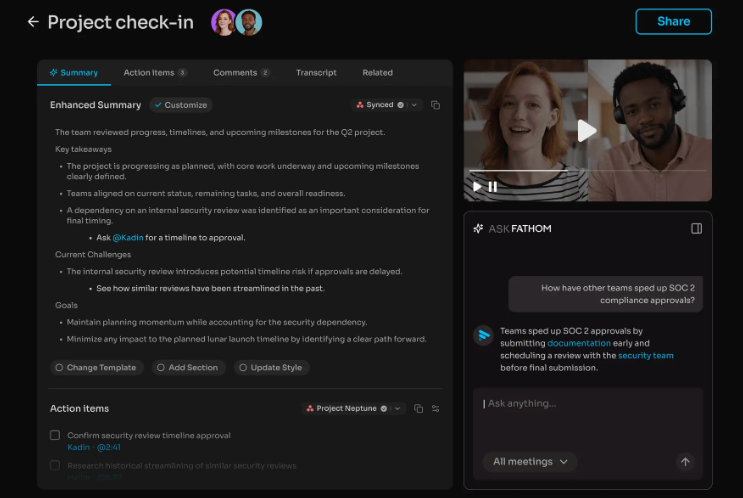Viewport: 743px width, 498px height.
Task: Open the All meetings dropdown
Action: (530, 462)
